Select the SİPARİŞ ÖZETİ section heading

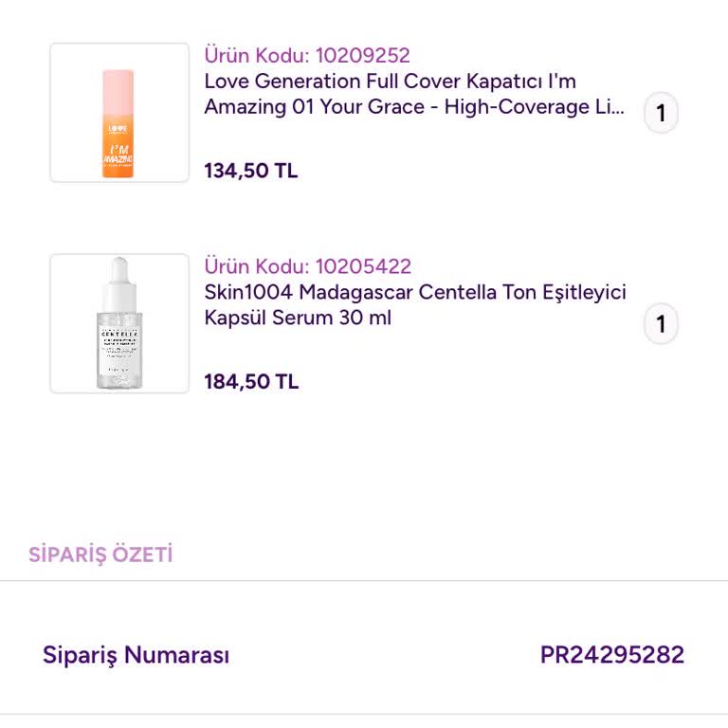tap(100, 555)
